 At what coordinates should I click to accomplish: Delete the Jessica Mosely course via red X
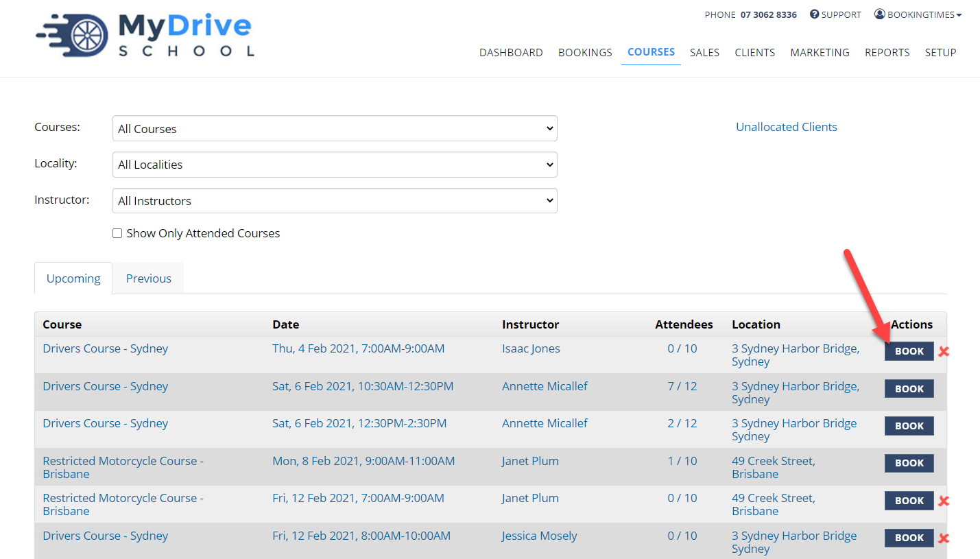click(x=944, y=538)
